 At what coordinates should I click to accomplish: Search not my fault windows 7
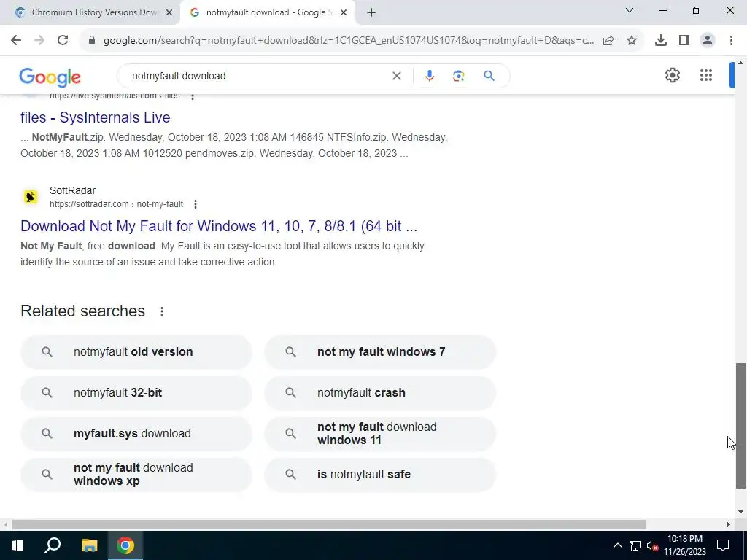380,352
